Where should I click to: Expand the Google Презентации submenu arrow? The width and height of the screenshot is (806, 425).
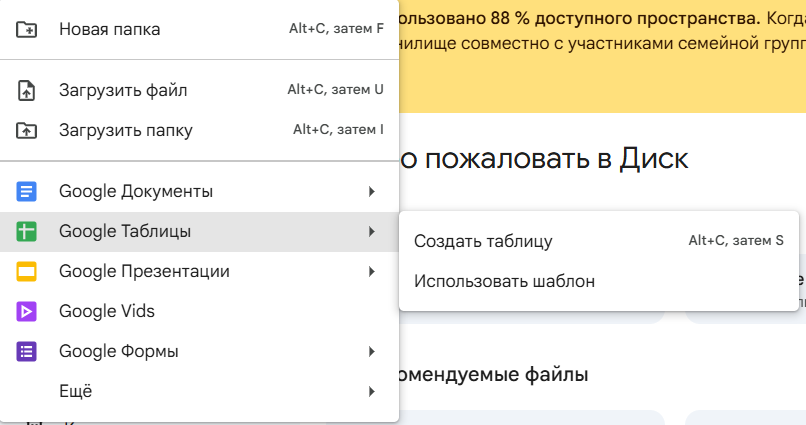point(372,272)
